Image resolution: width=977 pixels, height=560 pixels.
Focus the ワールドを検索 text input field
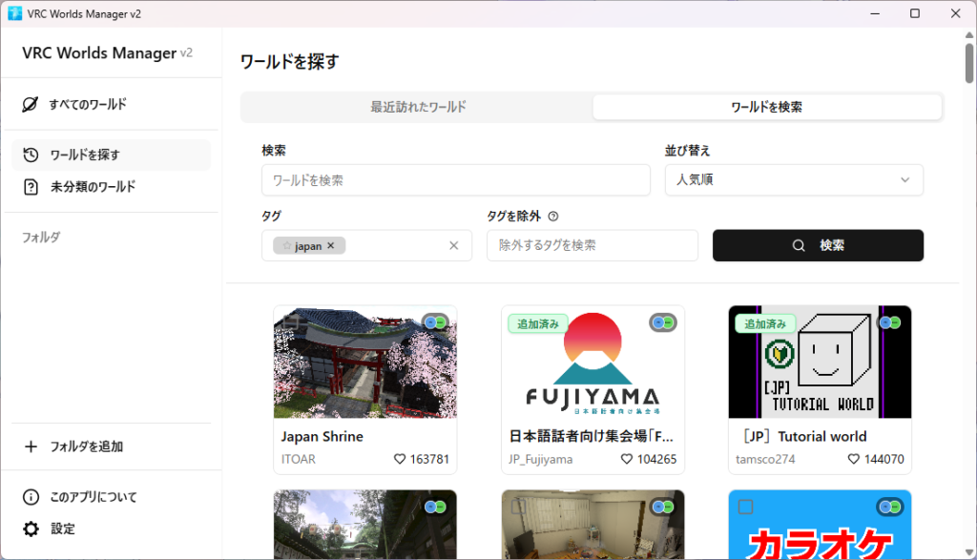(x=455, y=179)
